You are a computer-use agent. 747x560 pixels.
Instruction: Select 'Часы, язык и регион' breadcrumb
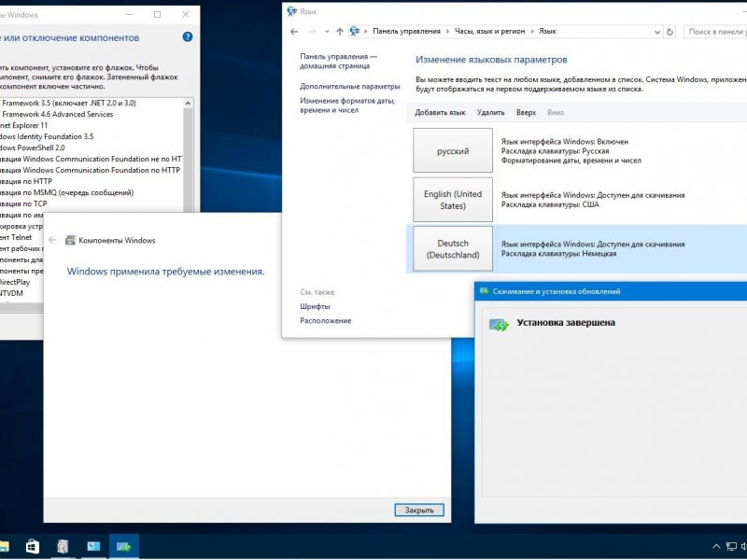pyautogui.click(x=489, y=31)
